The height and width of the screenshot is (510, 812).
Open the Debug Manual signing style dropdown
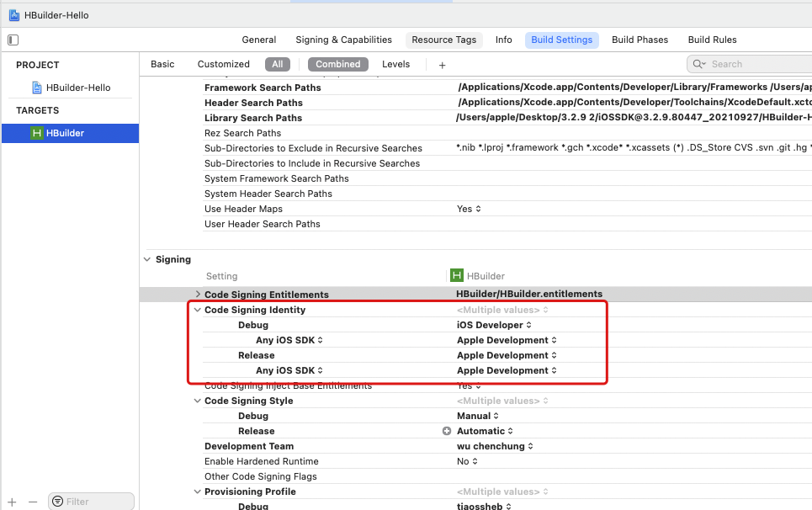tap(477, 416)
